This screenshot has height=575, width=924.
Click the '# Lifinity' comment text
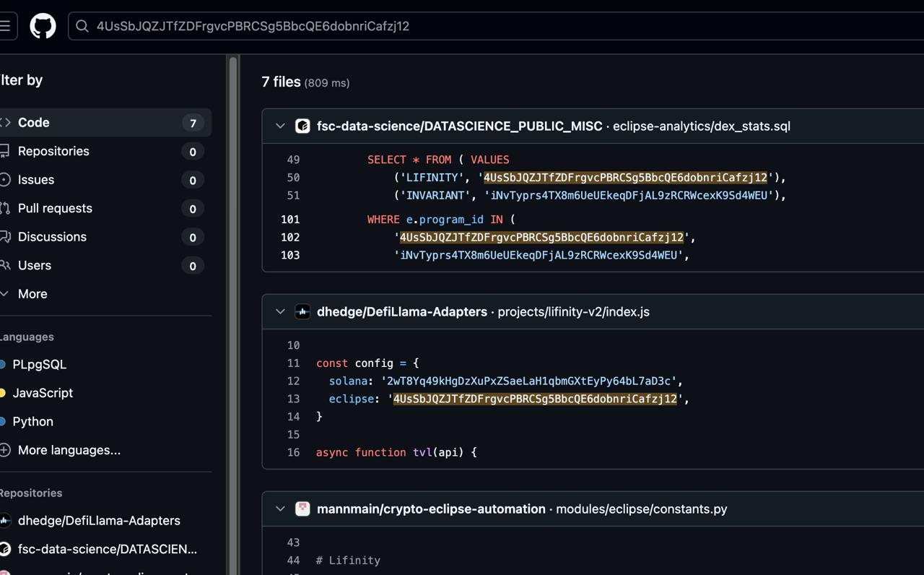click(348, 560)
